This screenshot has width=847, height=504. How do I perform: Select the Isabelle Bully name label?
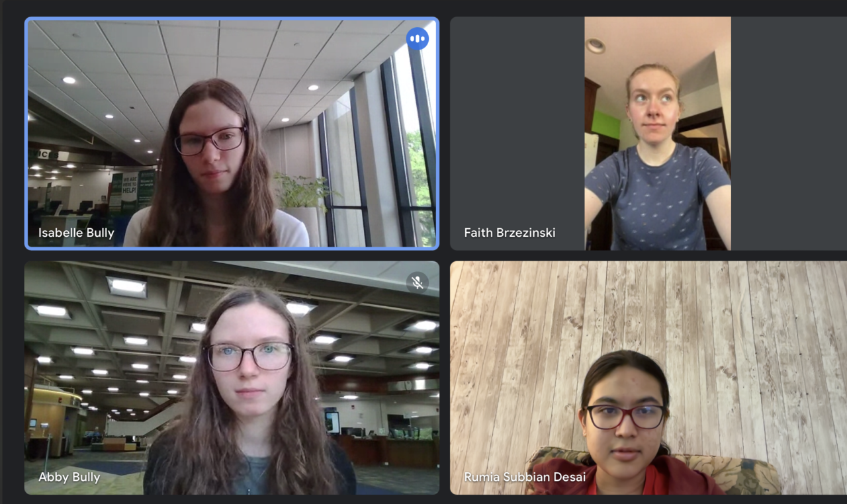coord(76,233)
